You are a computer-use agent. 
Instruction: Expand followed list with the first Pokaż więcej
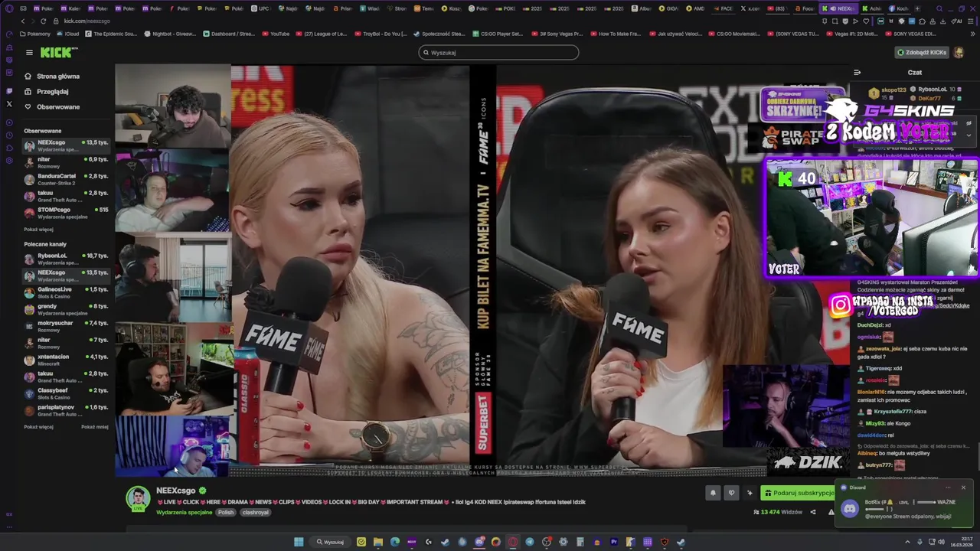(38, 230)
